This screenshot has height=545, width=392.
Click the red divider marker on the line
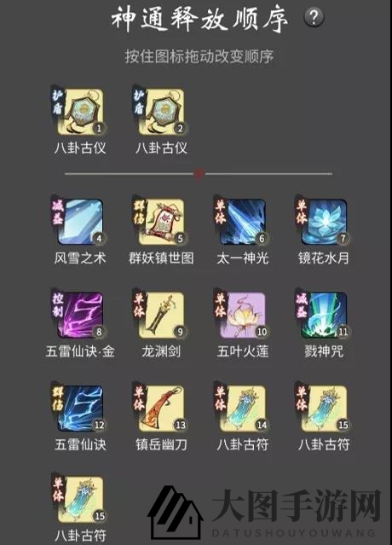point(199,173)
